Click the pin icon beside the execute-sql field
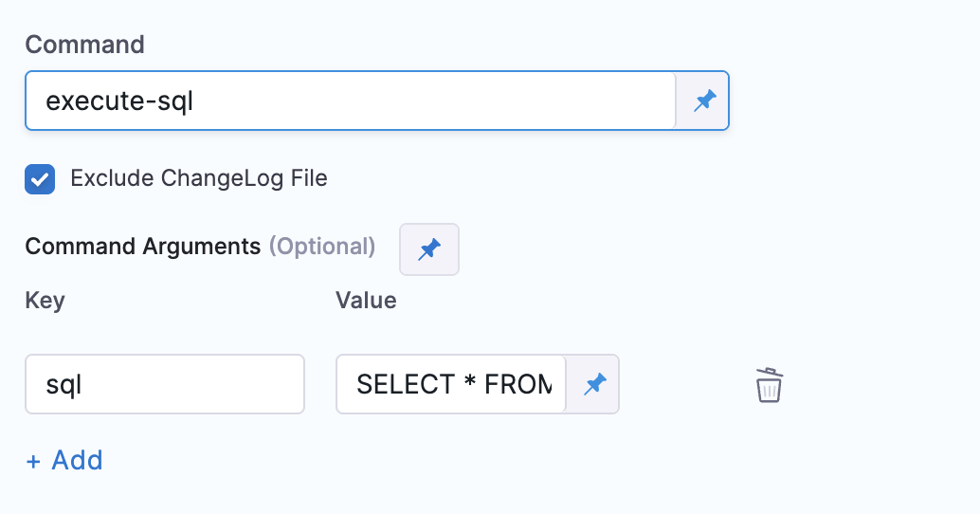Screen dimensions: 980x514 pos(703,101)
